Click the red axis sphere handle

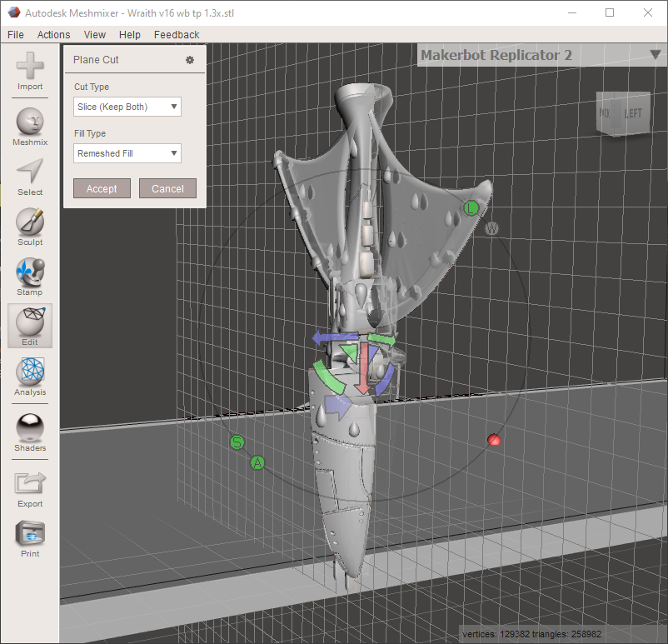click(x=495, y=439)
